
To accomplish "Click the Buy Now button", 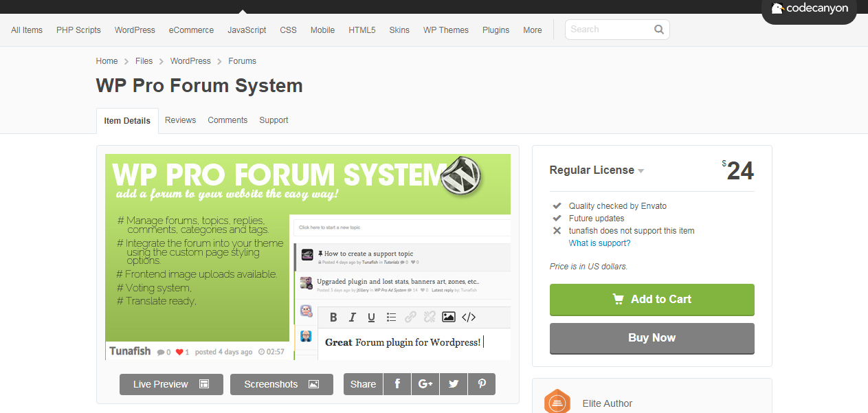I will pyautogui.click(x=652, y=338).
